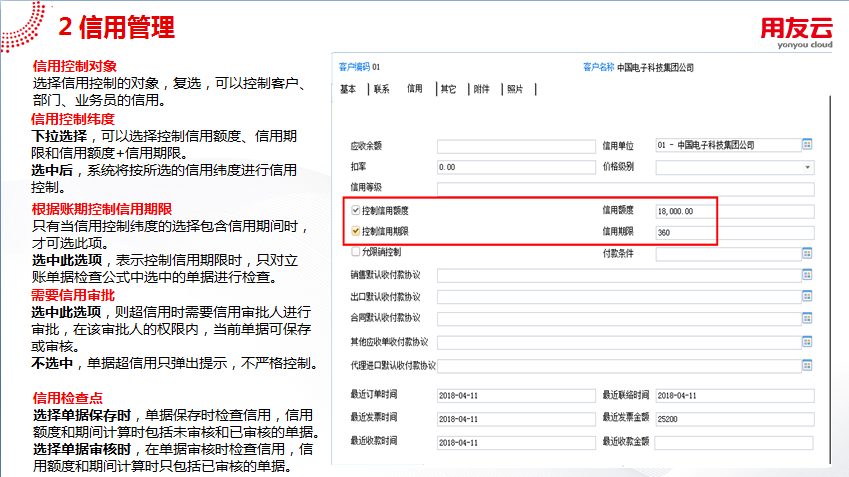Open lookup icon for 其他应收单收付款协议
The width and height of the screenshot is (849, 477).
(807, 342)
